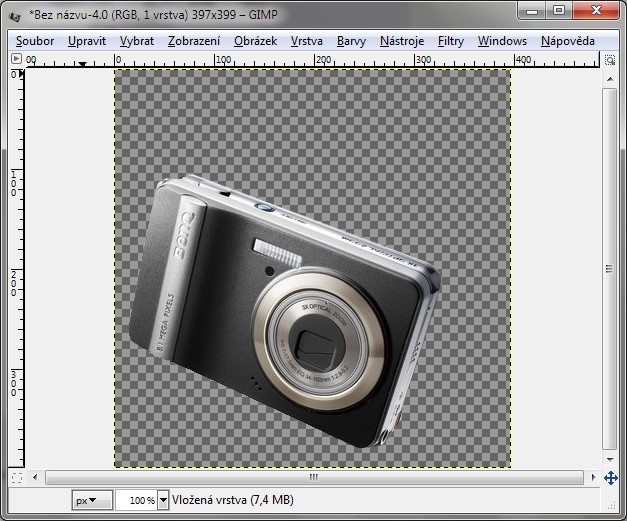
Task: Click the camera image on canvas
Action: [286, 312]
